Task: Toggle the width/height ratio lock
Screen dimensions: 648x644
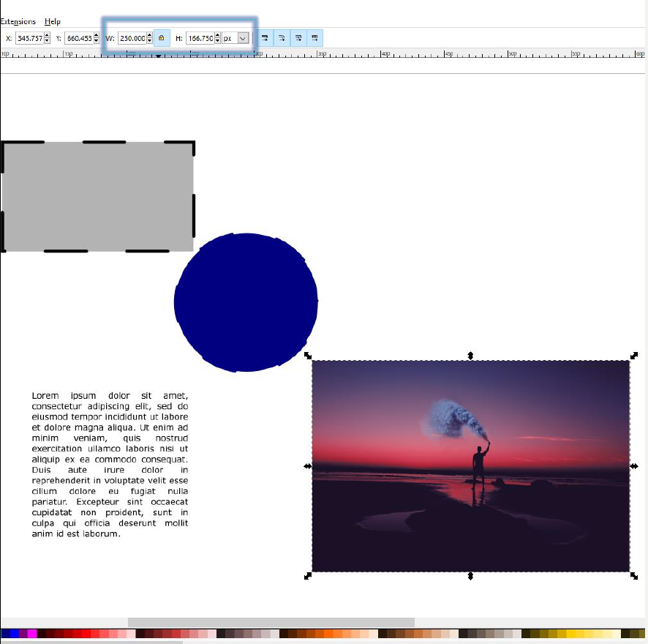Action: coord(162,38)
